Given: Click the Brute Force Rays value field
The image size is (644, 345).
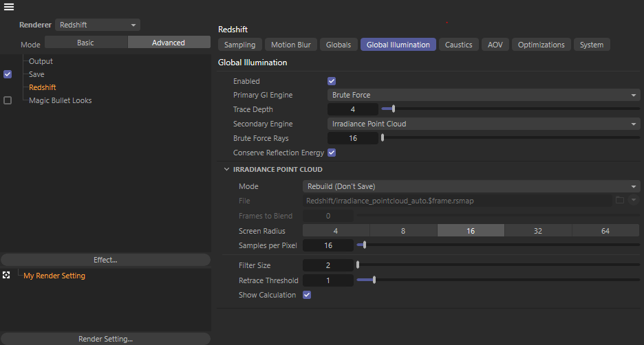Looking at the screenshot, I should [352, 138].
